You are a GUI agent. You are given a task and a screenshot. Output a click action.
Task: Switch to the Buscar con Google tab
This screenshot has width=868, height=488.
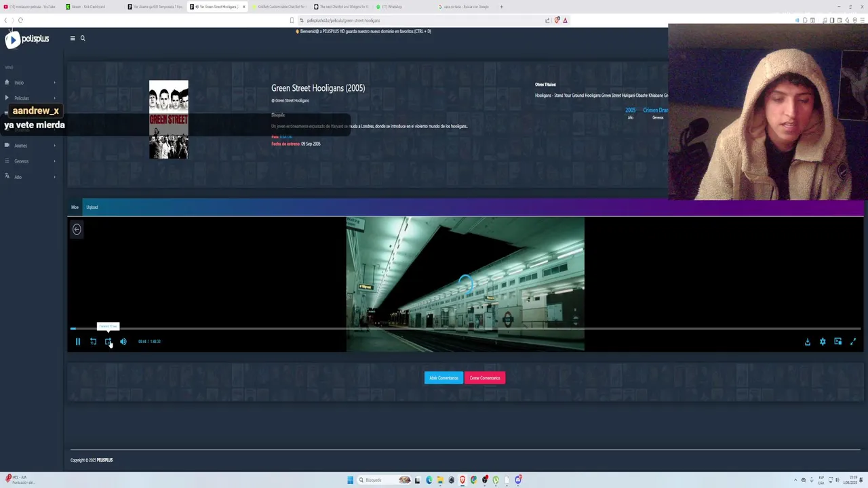click(x=465, y=7)
